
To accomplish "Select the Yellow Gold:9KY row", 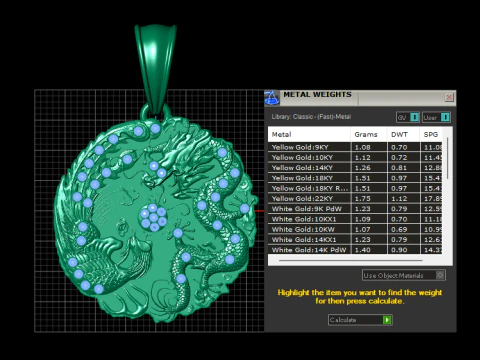I will (355, 147).
